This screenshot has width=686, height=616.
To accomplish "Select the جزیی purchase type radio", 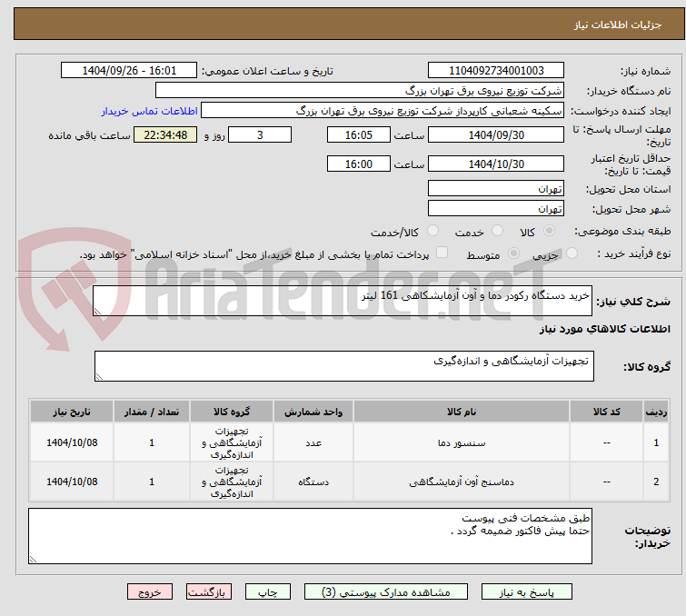I will coord(572,253).
